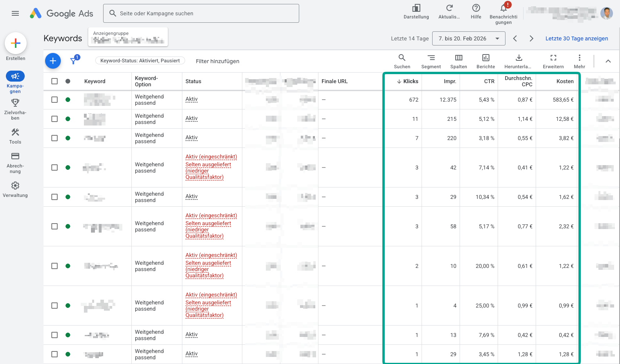The height and width of the screenshot is (364, 620).
Task: Collapse the toolbar with chevron up
Action: coord(608,61)
